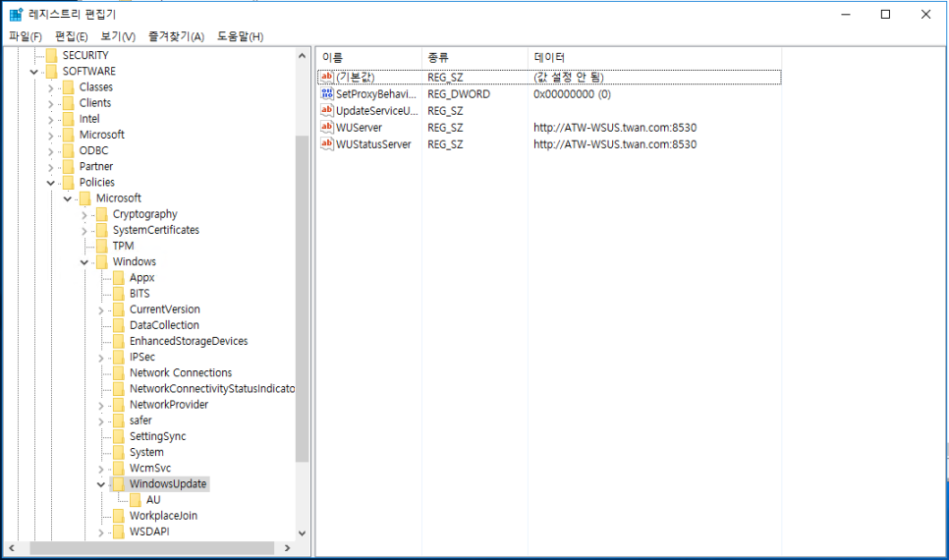This screenshot has width=949, height=560.
Task: Click the SetProxyBehavi... DWORD value icon
Action: (x=327, y=94)
